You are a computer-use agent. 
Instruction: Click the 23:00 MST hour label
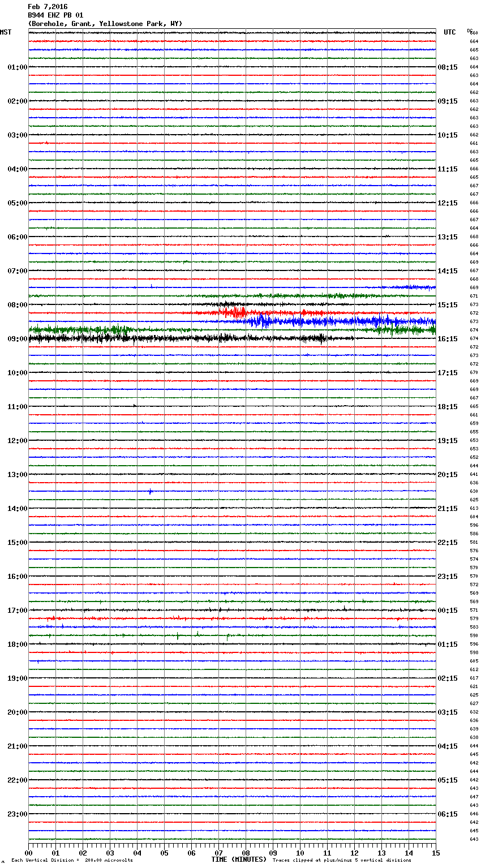pyautogui.click(x=17, y=814)
